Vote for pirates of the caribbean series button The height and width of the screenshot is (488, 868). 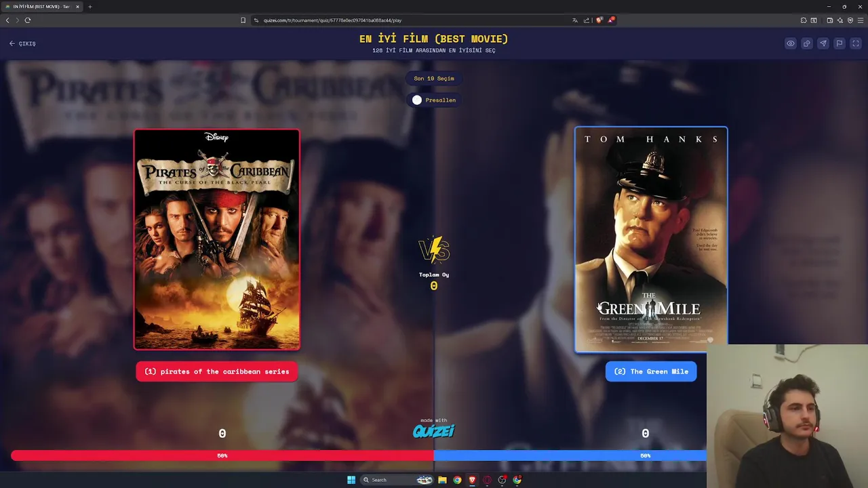point(217,371)
